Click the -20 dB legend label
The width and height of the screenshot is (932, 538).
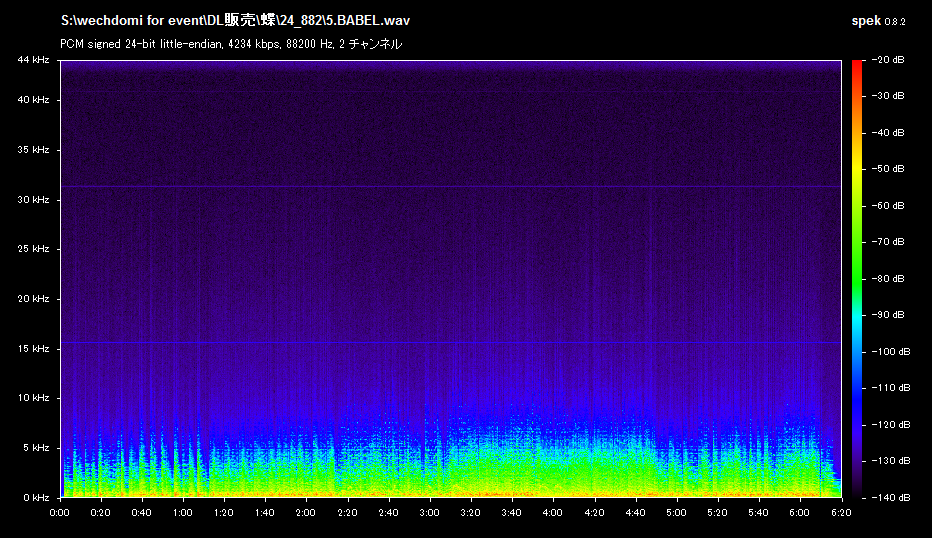tap(888, 59)
